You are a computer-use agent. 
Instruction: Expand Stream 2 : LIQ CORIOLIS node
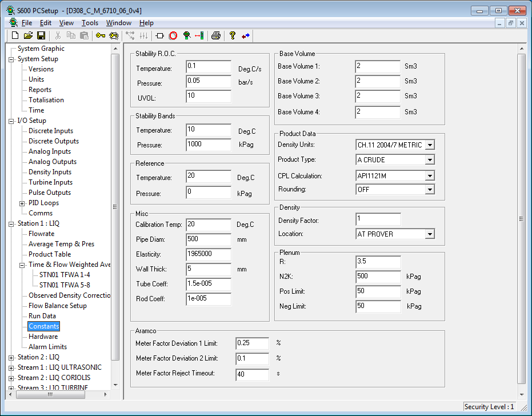[x=11, y=378]
